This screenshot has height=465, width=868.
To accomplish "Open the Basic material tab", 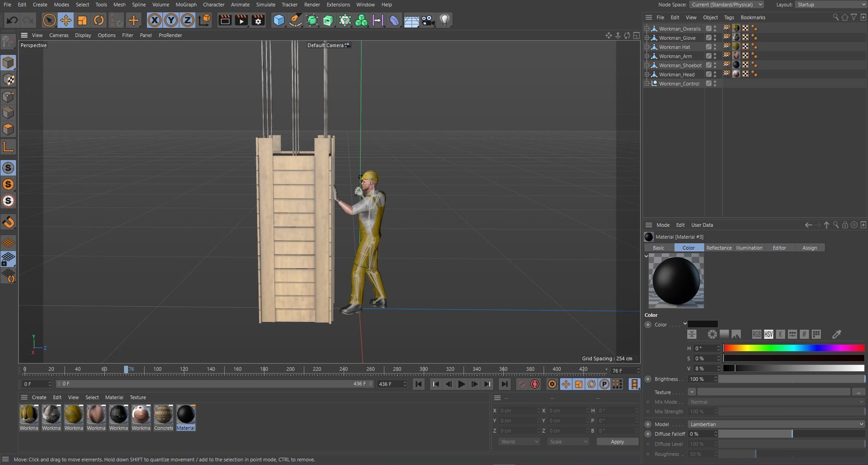I will [x=658, y=248].
